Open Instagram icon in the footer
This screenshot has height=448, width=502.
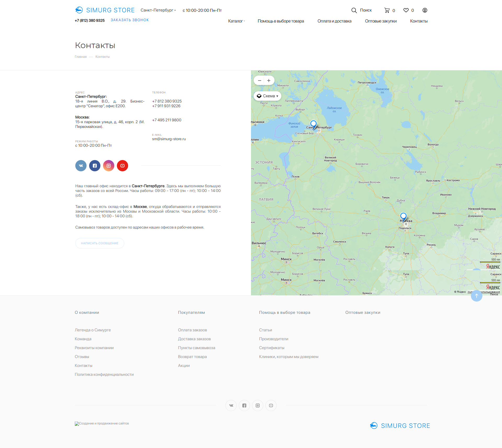(258, 405)
